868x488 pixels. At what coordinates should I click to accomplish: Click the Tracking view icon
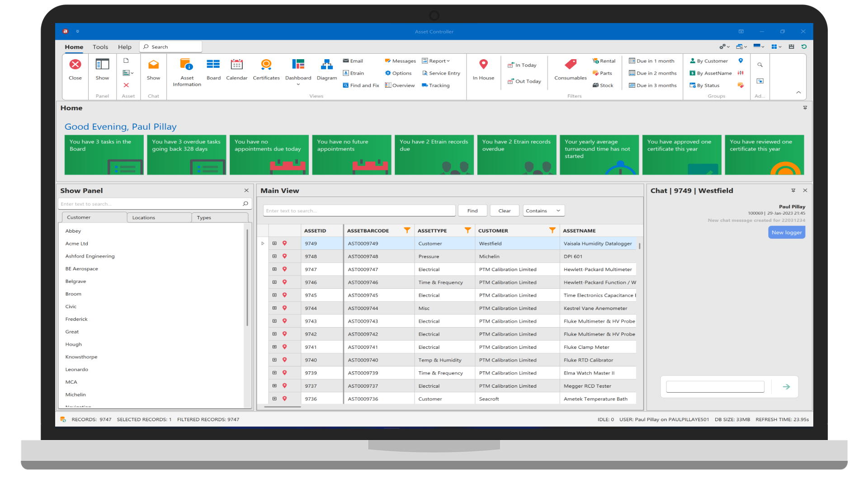pyautogui.click(x=435, y=85)
